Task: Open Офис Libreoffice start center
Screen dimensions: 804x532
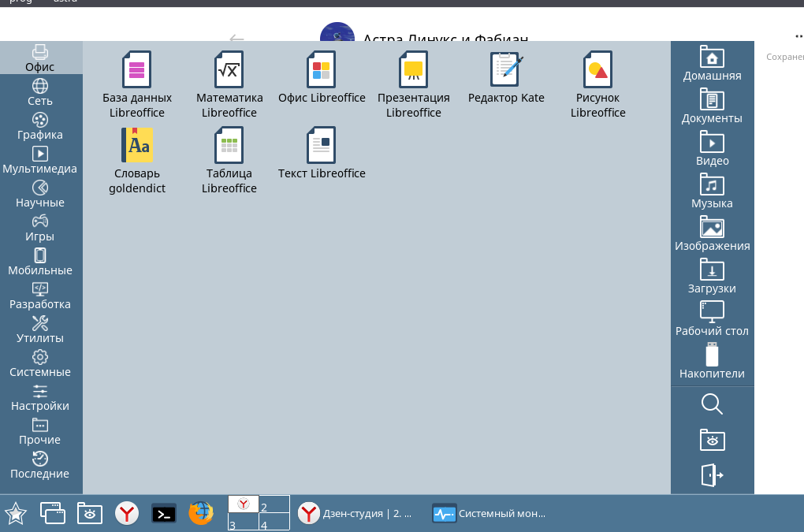Action: [x=322, y=77]
